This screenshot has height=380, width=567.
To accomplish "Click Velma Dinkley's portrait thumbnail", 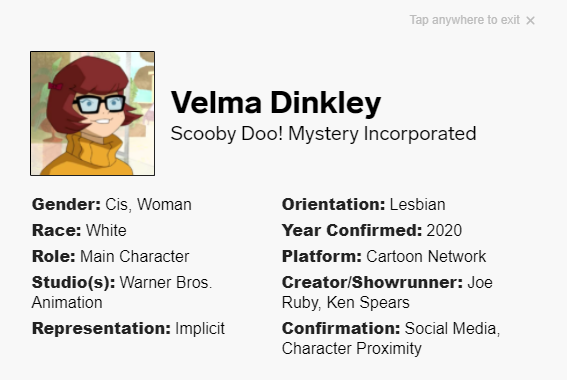I will (93, 114).
